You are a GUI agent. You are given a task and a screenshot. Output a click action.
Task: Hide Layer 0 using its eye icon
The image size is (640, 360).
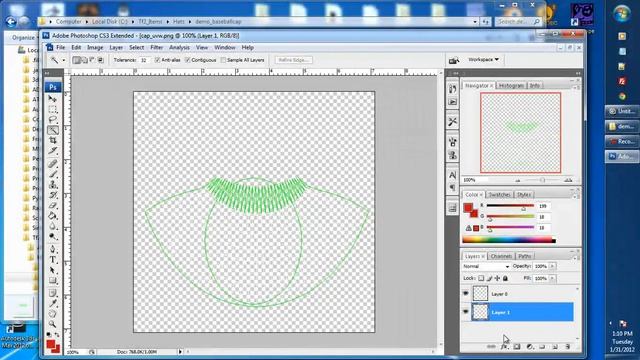(x=466, y=293)
